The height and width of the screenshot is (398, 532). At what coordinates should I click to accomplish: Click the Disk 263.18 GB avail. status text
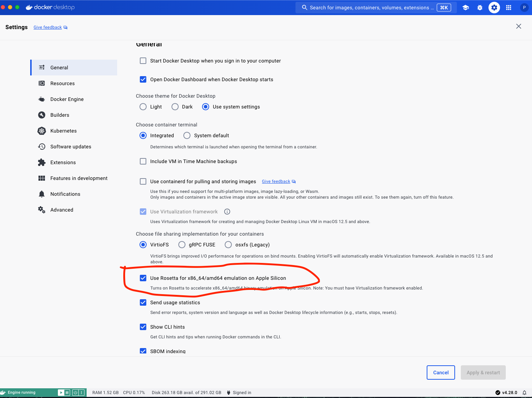(186, 393)
